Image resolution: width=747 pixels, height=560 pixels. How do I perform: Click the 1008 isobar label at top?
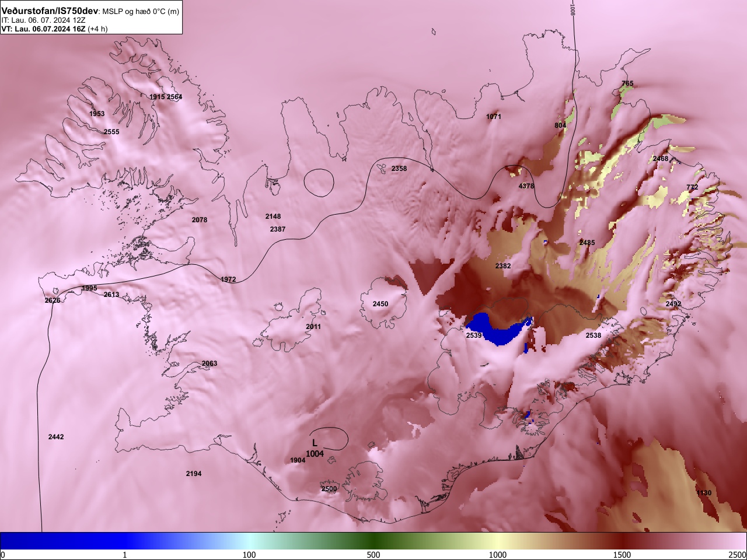[x=573, y=8]
